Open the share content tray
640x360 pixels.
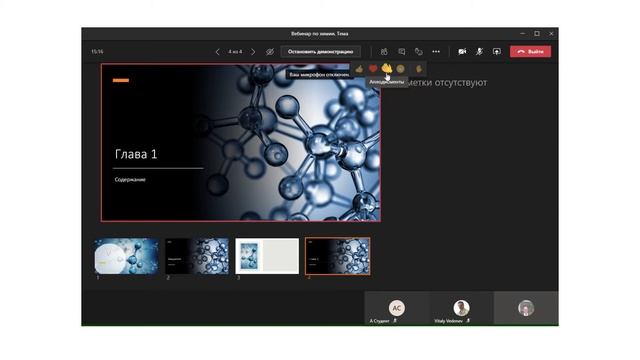point(497,52)
